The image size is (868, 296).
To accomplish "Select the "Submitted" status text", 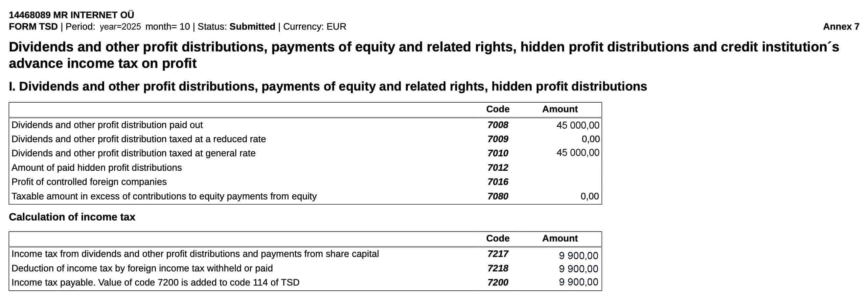I will [x=252, y=27].
